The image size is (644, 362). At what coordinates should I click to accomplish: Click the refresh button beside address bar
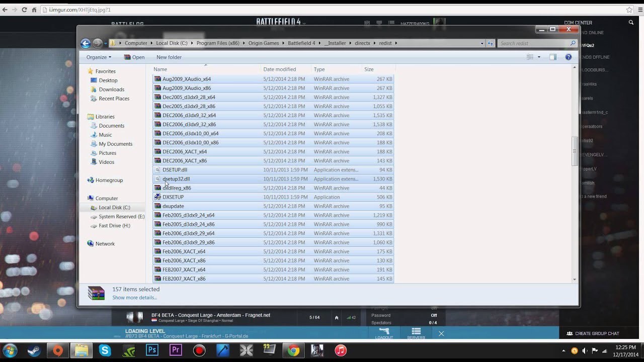(491, 43)
